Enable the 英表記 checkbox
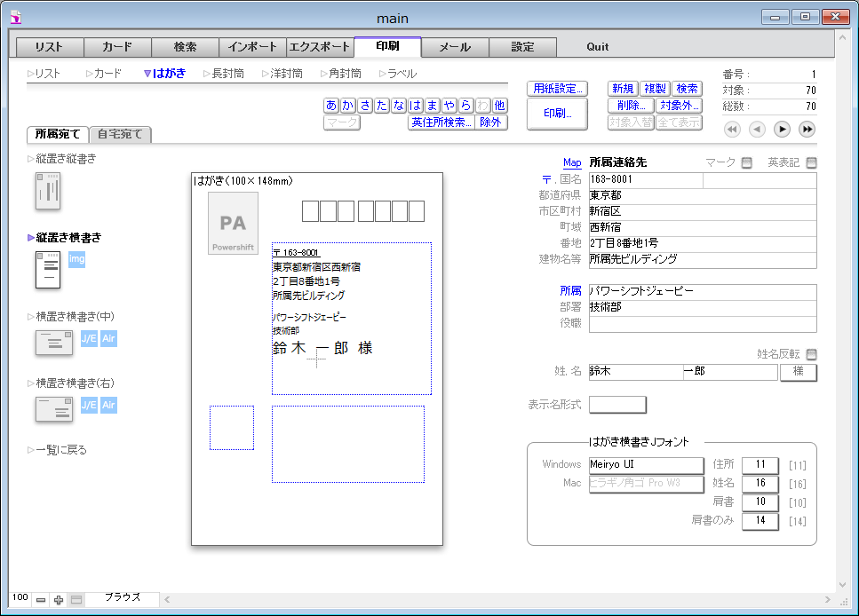Image resolution: width=859 pixels, height=616 pixels. pyautogui.click(x=810, y=162)
